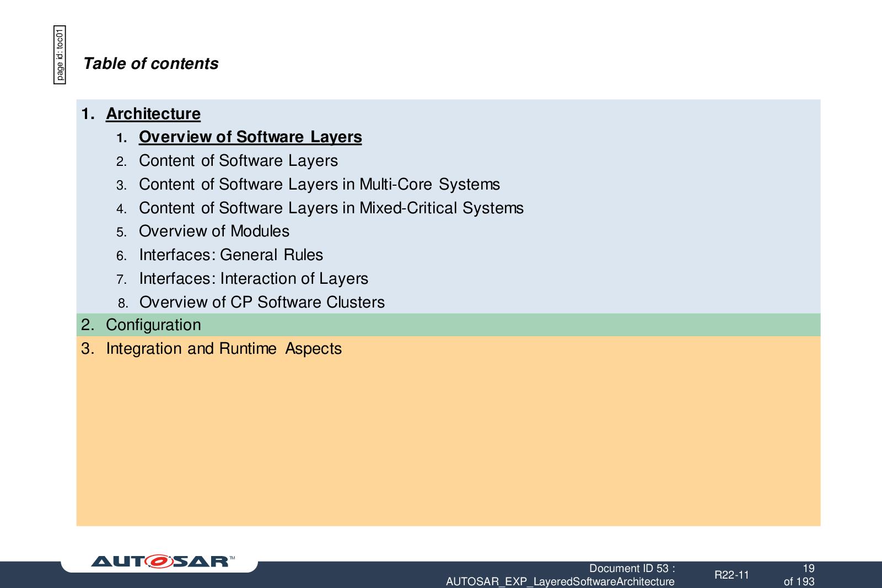882x588 pixels.
Task: Click 'AUTOSAR_EXP_LayeredSoftwareArchitecture' footer text
Action: pyautogui.click(x=560, y=581)
